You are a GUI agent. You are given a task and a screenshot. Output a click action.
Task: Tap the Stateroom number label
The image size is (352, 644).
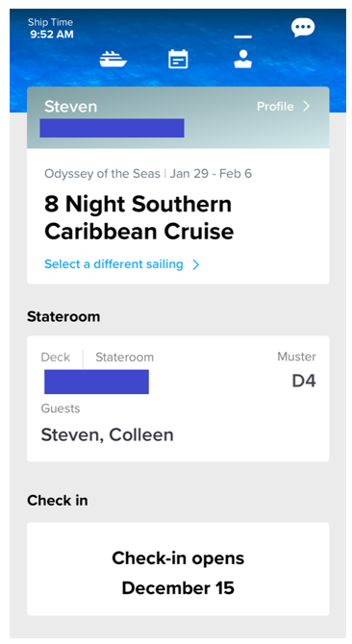coord(124,357)
